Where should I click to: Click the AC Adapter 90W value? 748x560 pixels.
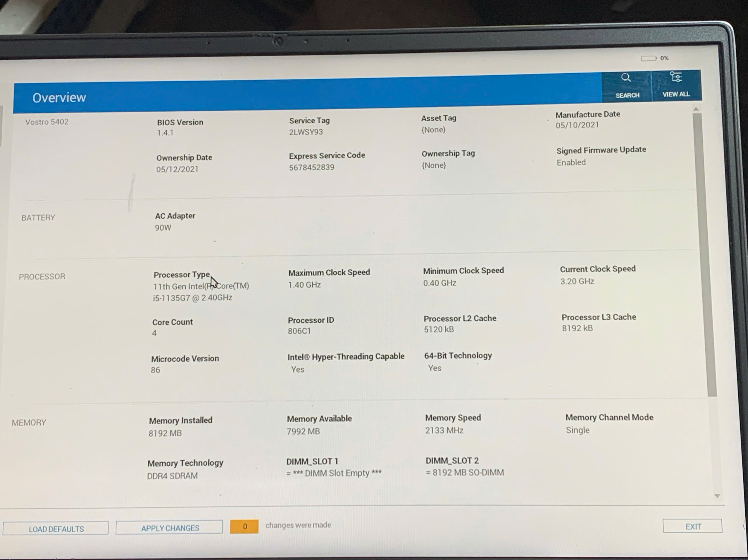163,228
